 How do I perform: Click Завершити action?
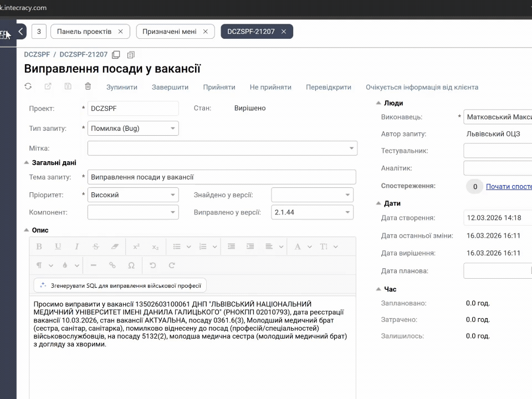coord(170,87)
